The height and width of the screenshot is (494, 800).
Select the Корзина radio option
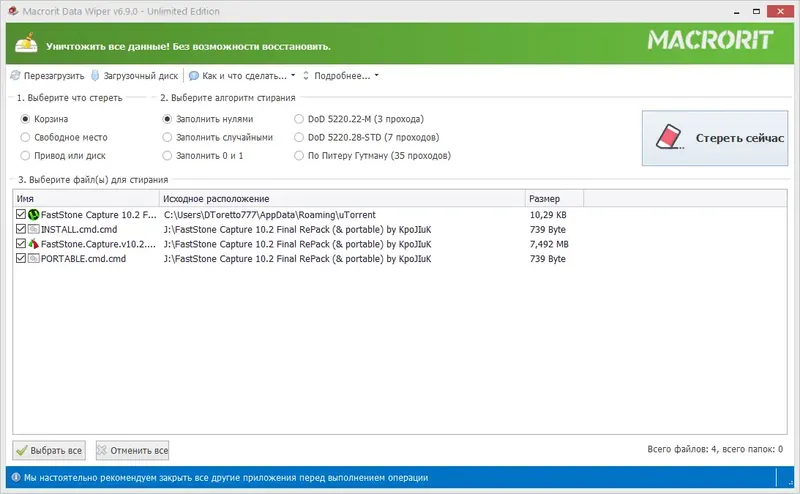click(25, 119)
